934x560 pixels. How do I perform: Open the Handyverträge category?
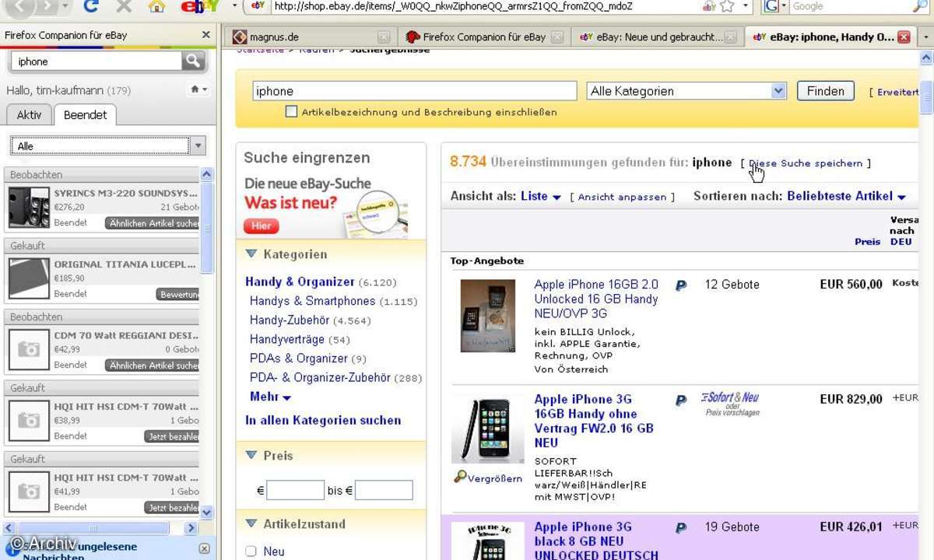pos(287,339)
